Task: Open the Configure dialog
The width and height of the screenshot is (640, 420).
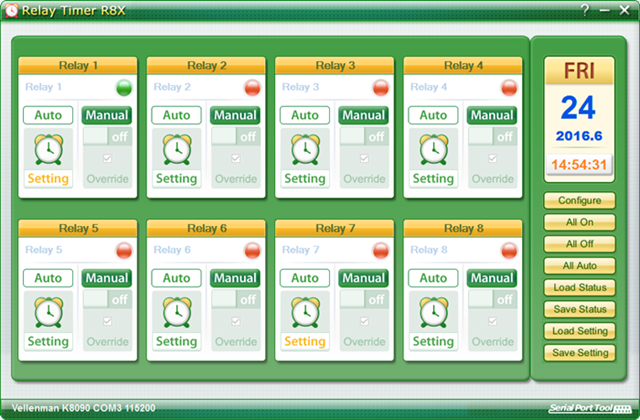Action: tap(580, 200)
